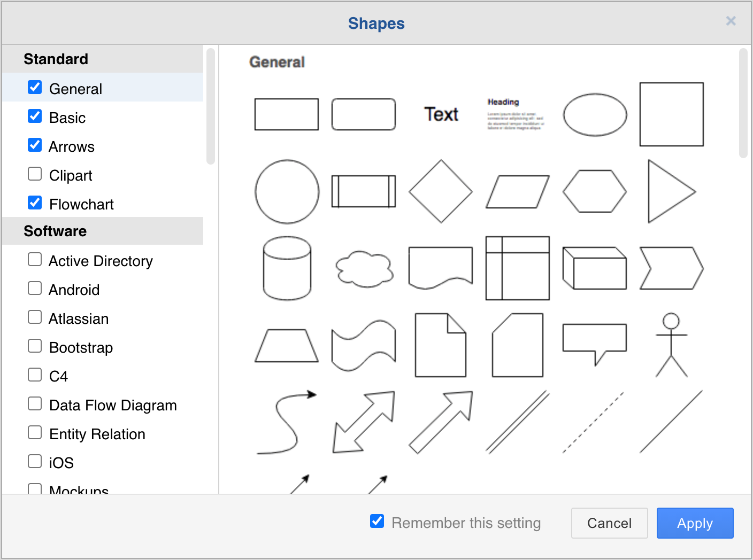Select the Software section header
753x560 pixels.
pyautogui.click(x=55, y=231)
